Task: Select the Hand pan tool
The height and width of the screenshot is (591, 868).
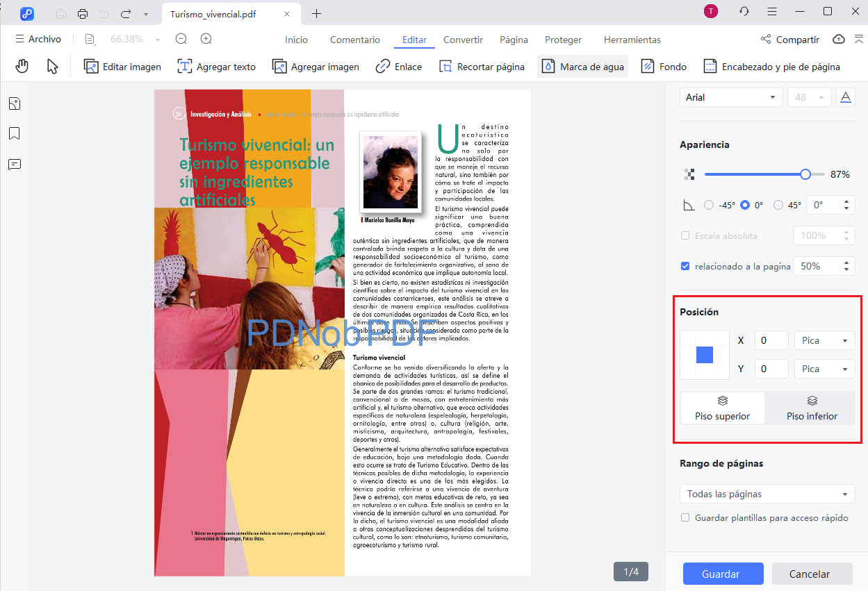Action: 22,65
